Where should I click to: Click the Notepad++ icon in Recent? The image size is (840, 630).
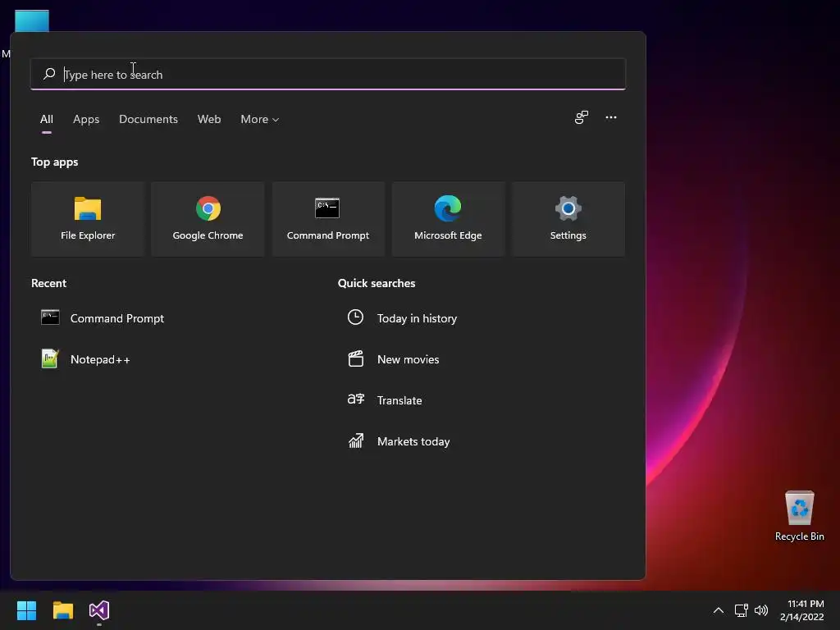(x=50, y=358)
